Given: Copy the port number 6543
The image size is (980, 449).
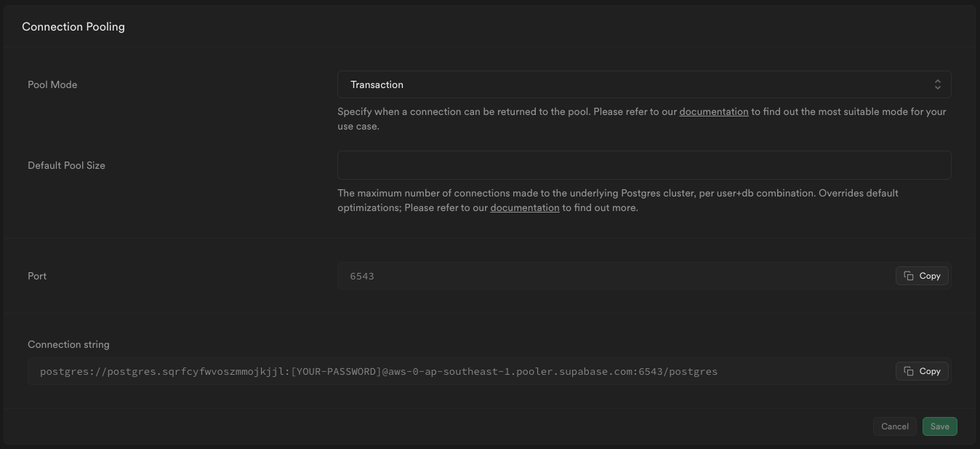Looking at the screenshot, I should [922, 276].
